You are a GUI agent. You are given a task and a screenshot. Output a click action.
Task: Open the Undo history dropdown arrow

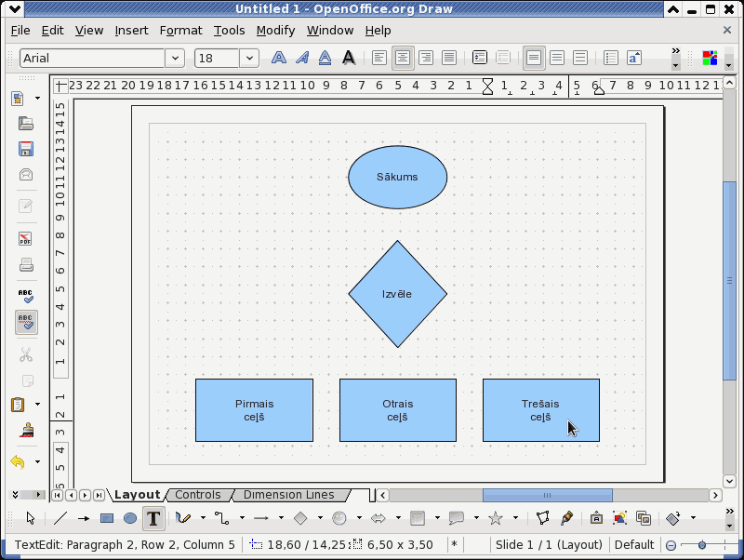coord(37,461)
